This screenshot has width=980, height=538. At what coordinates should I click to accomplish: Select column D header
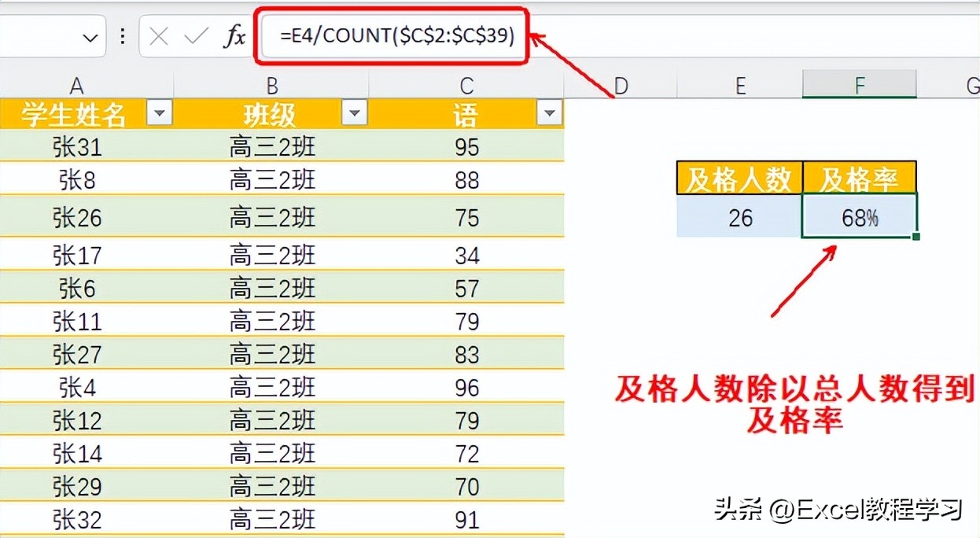click(621, 84)
